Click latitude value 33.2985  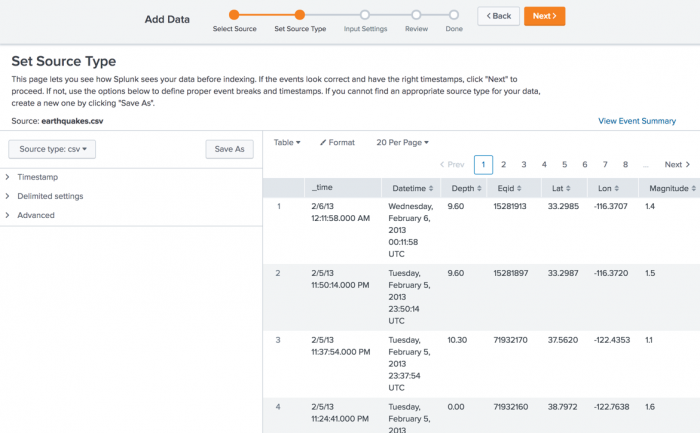pyautogui.click(x=563, y=206)
